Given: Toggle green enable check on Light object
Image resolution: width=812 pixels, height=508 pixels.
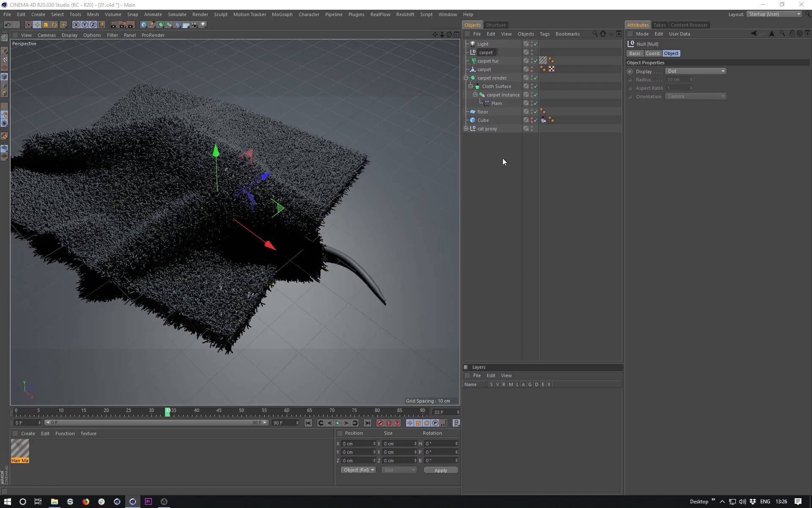Looking at the screenshot, I should 535,44.
